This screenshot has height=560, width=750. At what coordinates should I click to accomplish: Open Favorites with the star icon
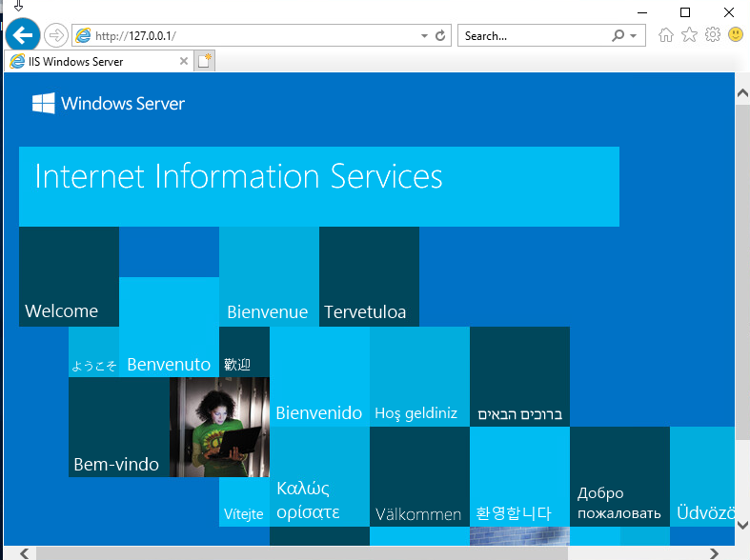pyautogui.click(x=689, y=35)
